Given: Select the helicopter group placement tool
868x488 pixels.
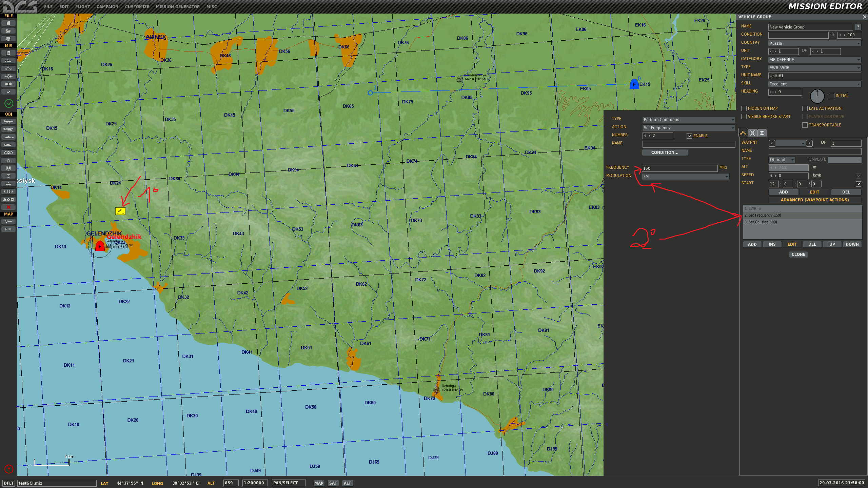Looking at the screenshot, I should pyautogui.click(x=8, y=129).
